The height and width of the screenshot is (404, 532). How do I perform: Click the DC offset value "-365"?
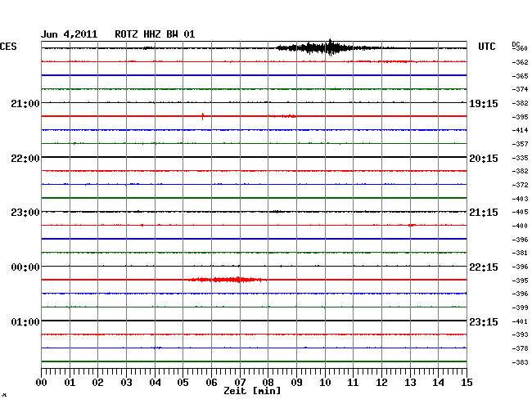click(520, 76)
